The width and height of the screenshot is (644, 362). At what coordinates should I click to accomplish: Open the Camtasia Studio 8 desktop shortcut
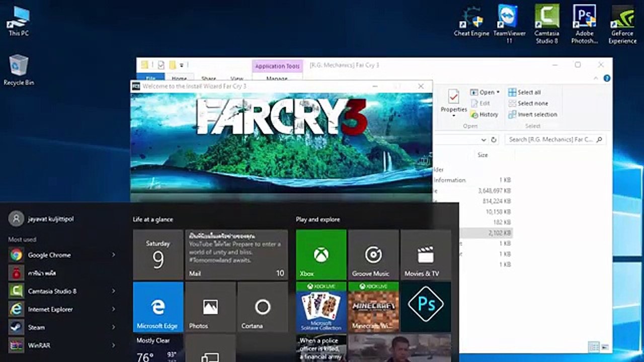547,24
